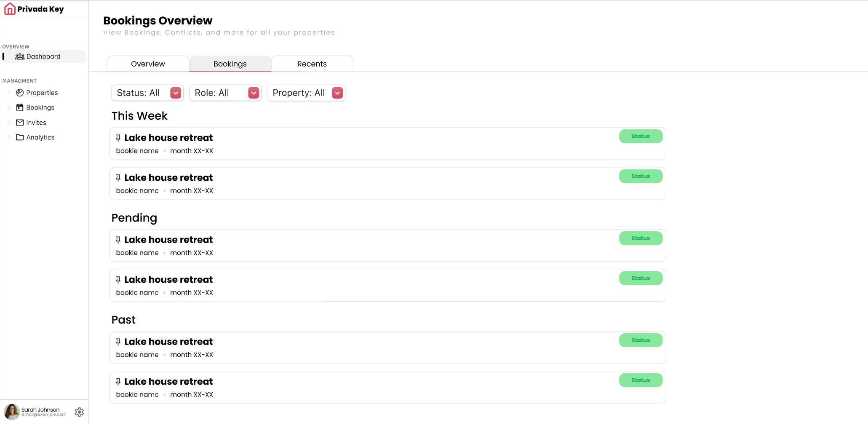
Task: Click the Properties pie-chart icon
Action: click(20, 93)
